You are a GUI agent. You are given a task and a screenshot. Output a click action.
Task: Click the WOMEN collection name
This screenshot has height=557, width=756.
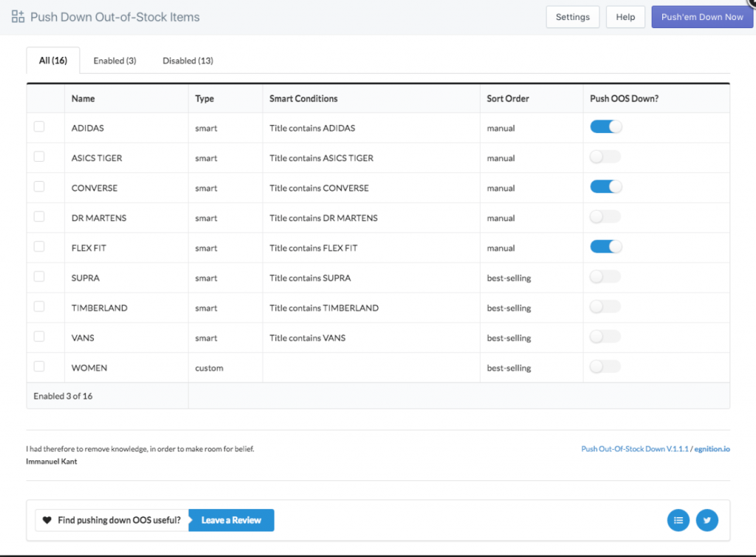click(89, 367)
